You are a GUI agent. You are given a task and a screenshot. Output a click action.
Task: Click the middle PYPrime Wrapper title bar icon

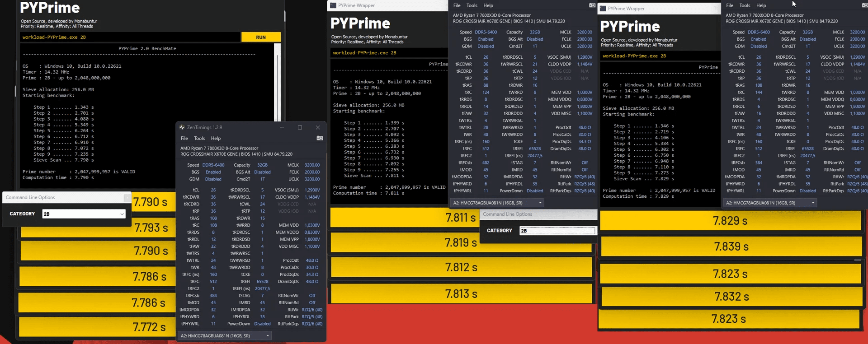333,5
